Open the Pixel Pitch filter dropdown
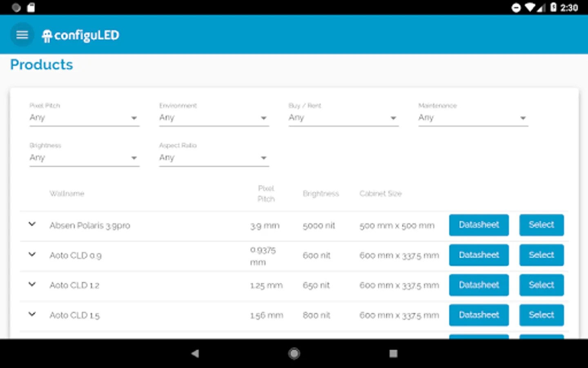 [x=84, y=118]
